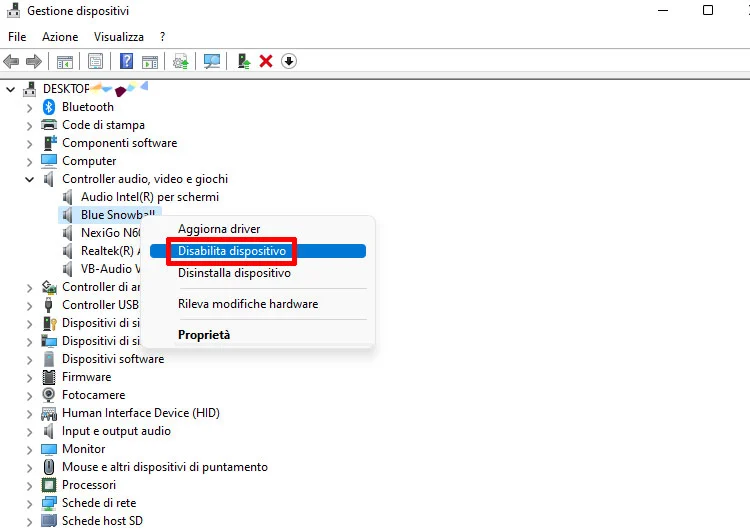750x532 pixels.
Task: Open the File menu
Action: pos(17,37)
